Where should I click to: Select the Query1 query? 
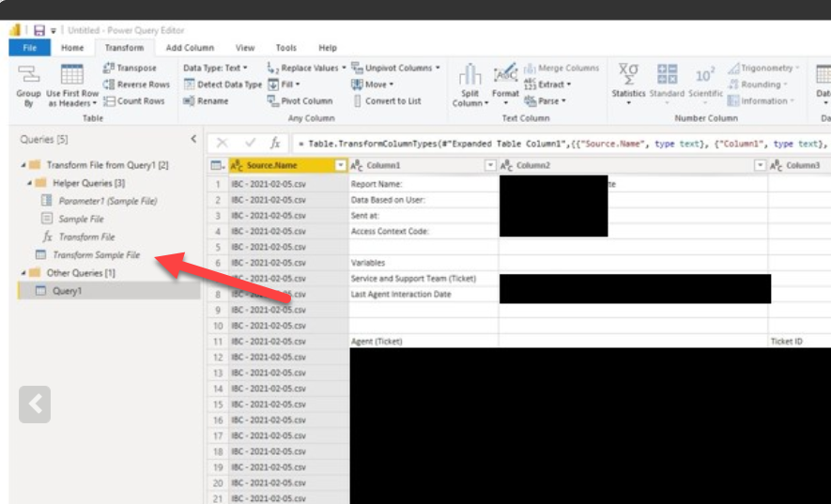click(x=109, y=291)
